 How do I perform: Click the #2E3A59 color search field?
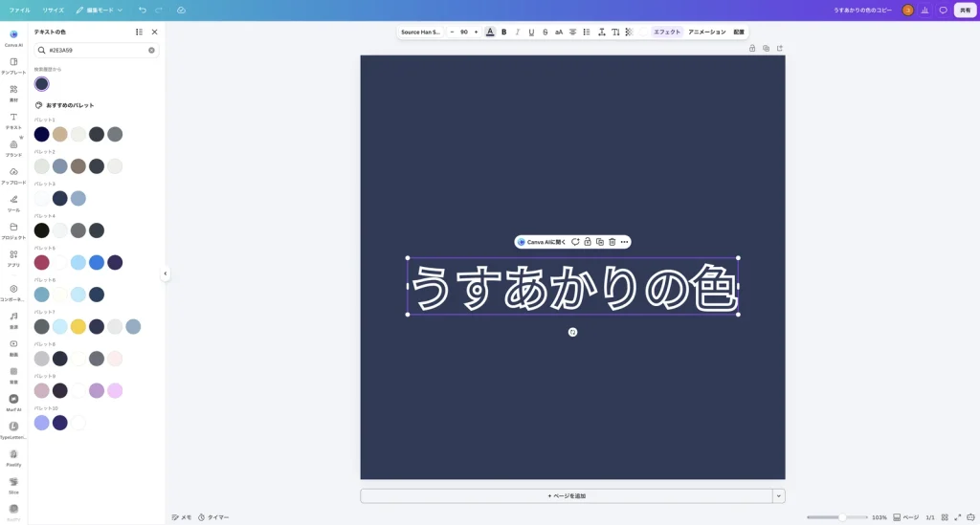tap(97, 50)
